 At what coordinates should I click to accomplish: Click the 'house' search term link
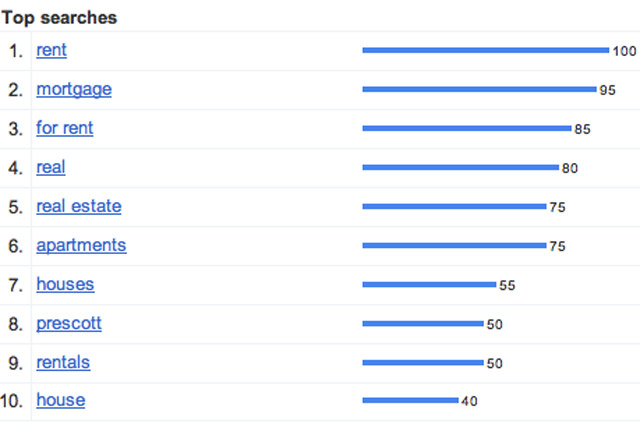click(61, 400)
